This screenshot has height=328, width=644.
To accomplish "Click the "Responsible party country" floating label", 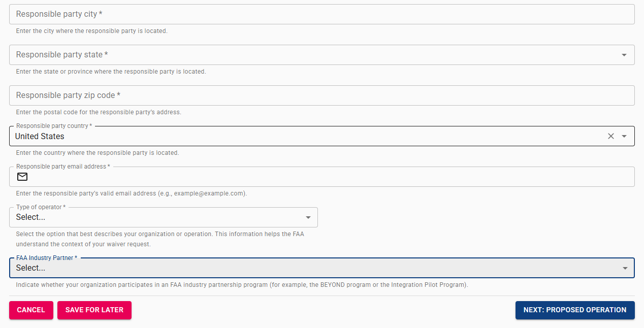I will tap(54, 126).
